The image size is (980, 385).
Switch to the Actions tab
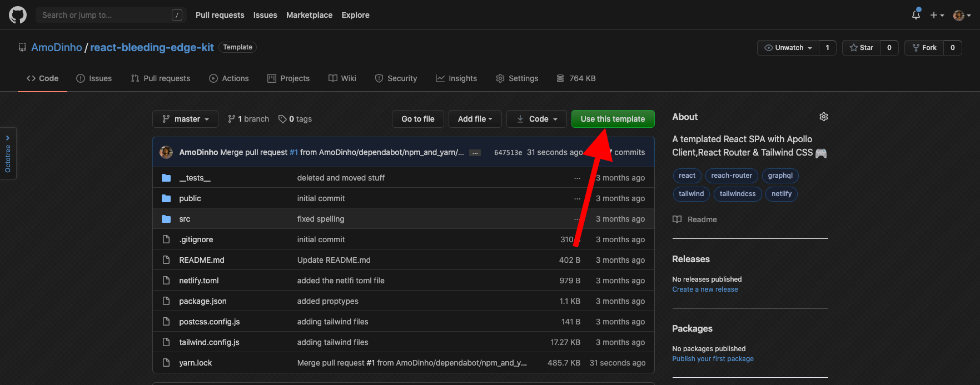click(x=229, y=78)
